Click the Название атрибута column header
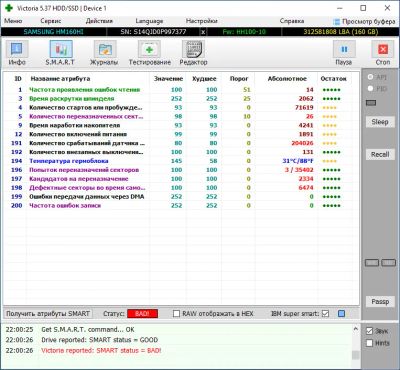 point(60,79)
